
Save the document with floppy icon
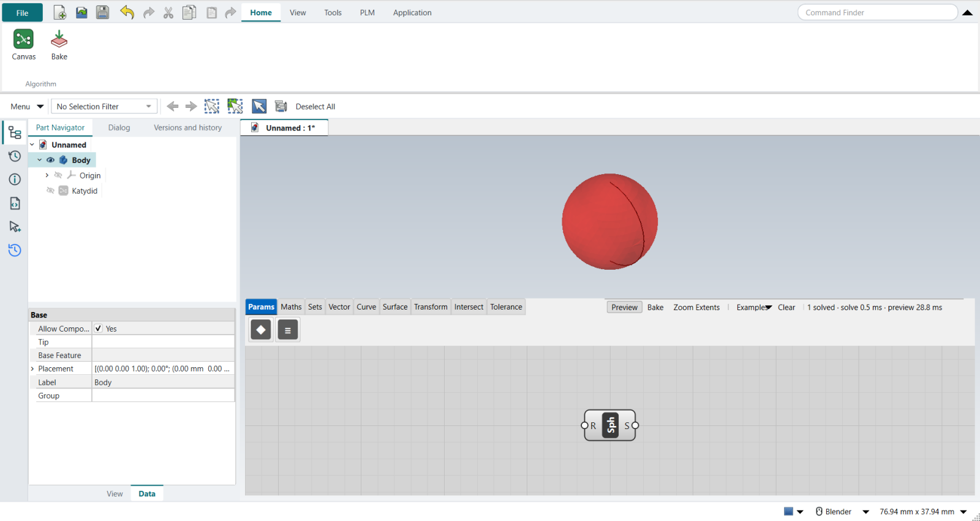pyautogui.click(x=103, y=12)
